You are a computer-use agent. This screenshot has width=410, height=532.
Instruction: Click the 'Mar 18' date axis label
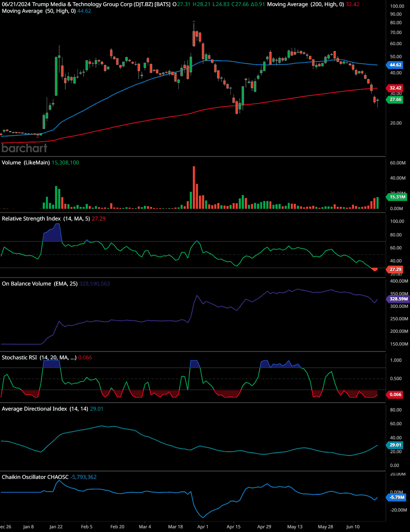(x=176, y=527)
